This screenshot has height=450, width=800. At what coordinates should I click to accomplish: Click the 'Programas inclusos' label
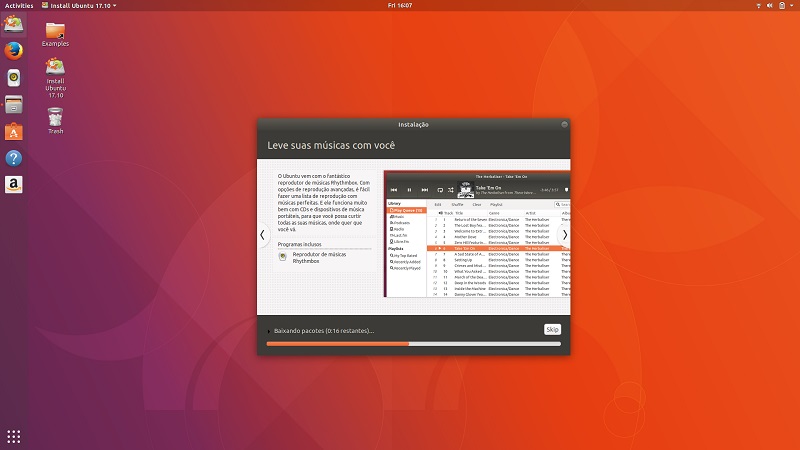(x=299, y=244)
